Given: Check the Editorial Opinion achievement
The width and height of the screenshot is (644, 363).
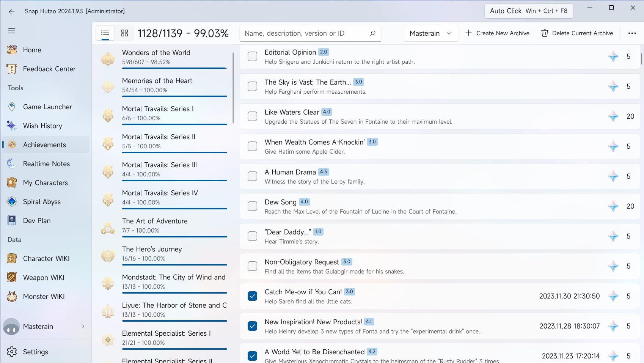Looking at the screenshot, I should (252, 56).
